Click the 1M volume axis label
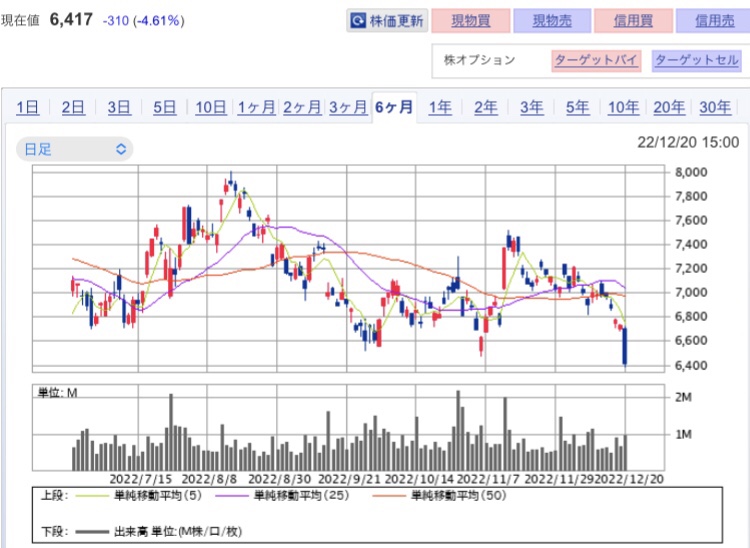This screenshot has width=750, height=548. click(683, 434)
